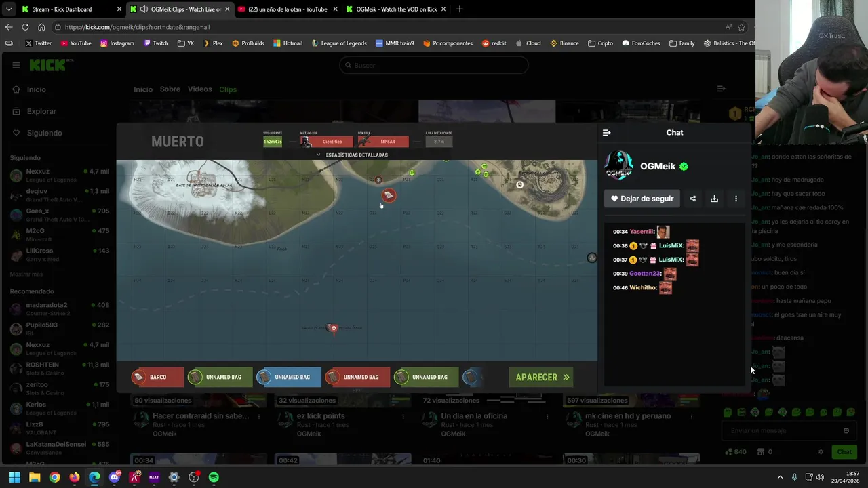Select the red BARCO spawn option
This screenshot has width=868, height=488.
(158, 378)
